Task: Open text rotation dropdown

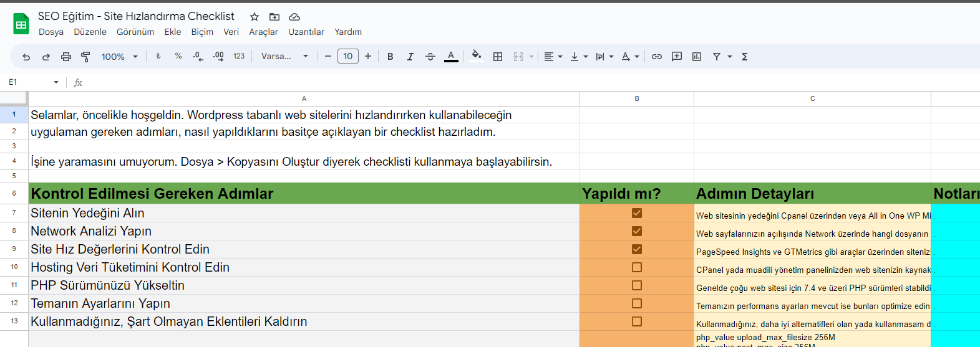Action: pos(631,57)
